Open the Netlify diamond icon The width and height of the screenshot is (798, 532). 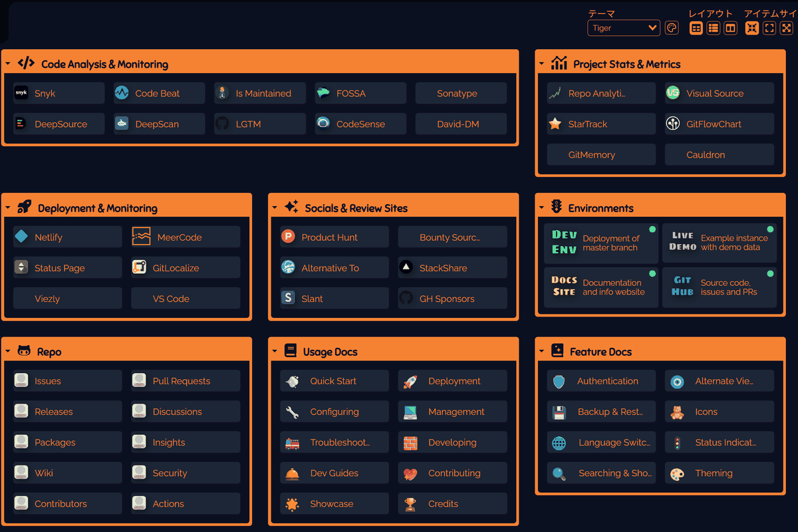pos(21,237)
